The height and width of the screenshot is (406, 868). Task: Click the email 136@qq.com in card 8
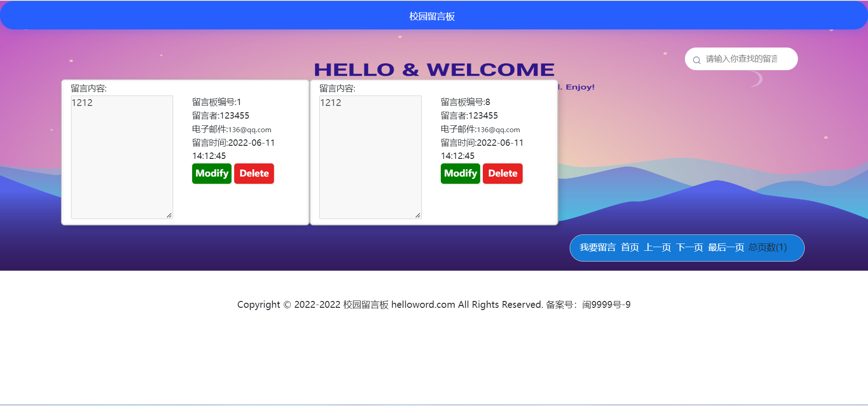(498, 130)
